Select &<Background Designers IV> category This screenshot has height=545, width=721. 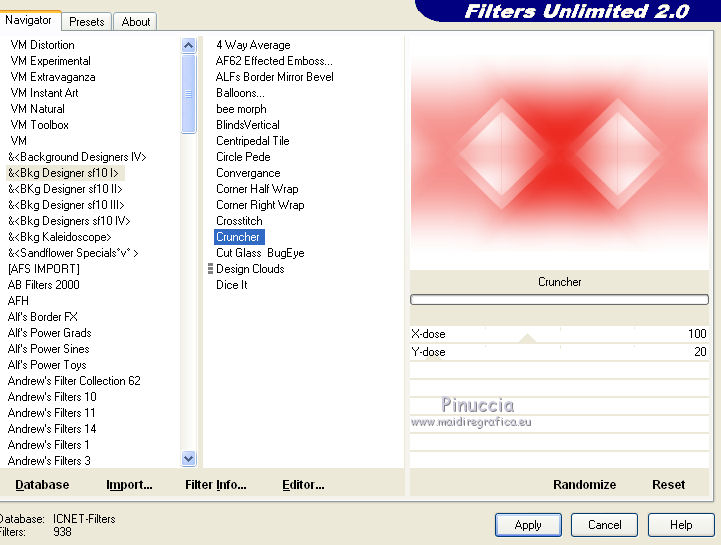coord(77,157)
